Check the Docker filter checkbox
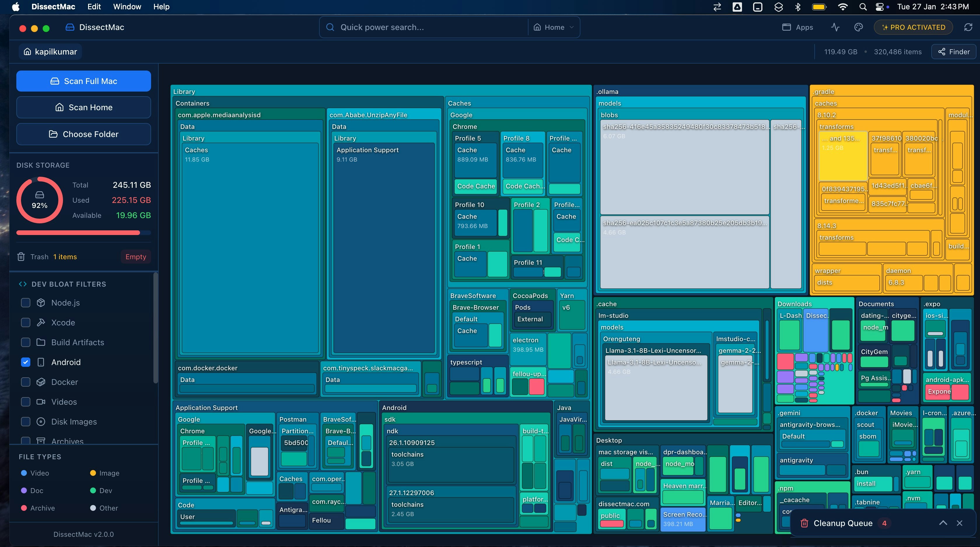This screenshot has width=980, height=547. (25, 382)
